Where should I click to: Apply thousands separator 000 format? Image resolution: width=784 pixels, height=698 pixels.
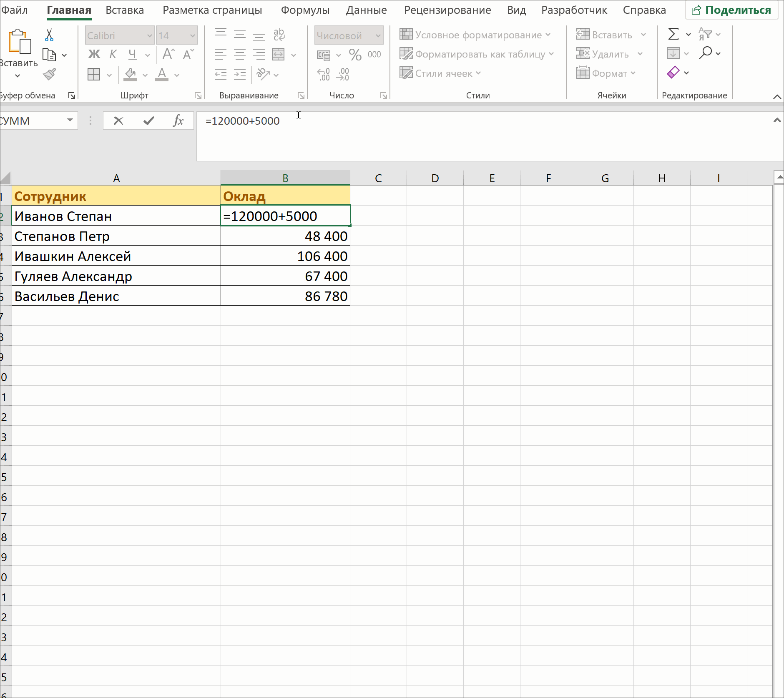pyautogui.click(x=374, y=54)
